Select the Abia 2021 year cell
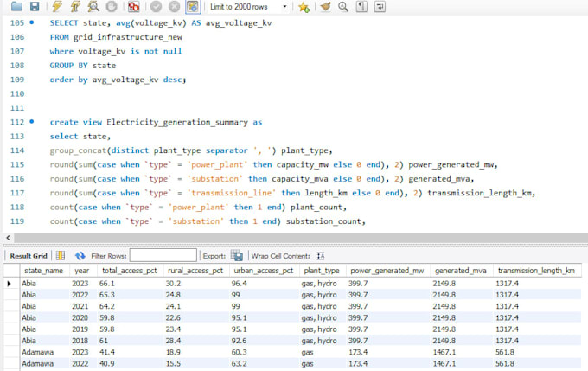588x371 pixels. (x=83, y=306)
